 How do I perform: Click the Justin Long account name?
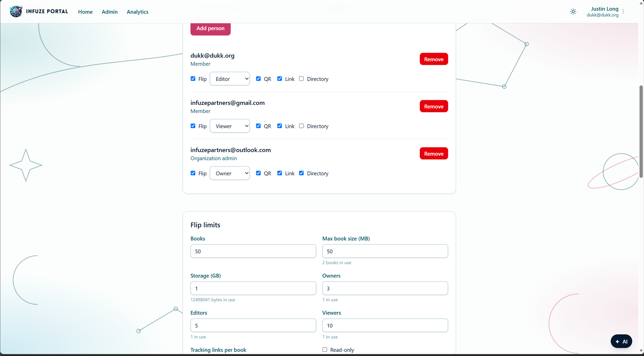(x=605, y=9)
